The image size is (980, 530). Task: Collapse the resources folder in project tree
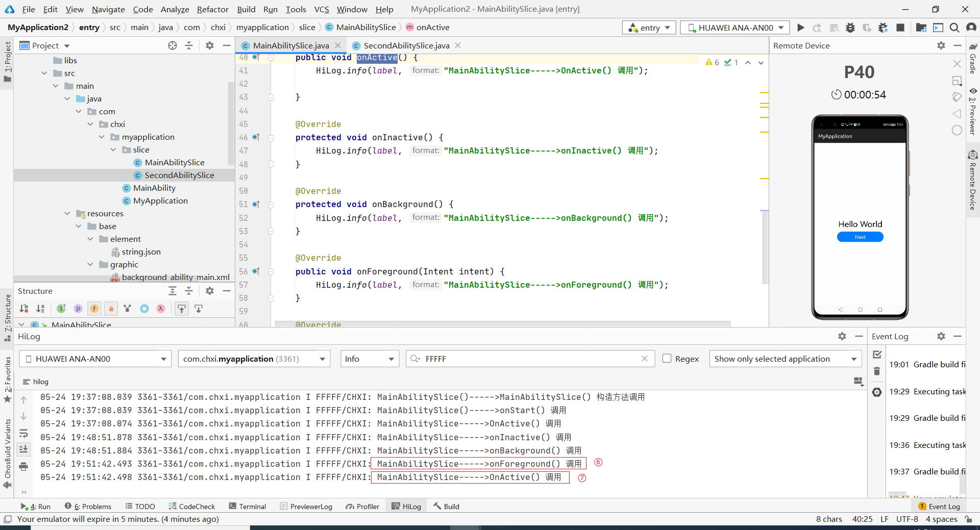pyautogui.click(x=67, y=213)
